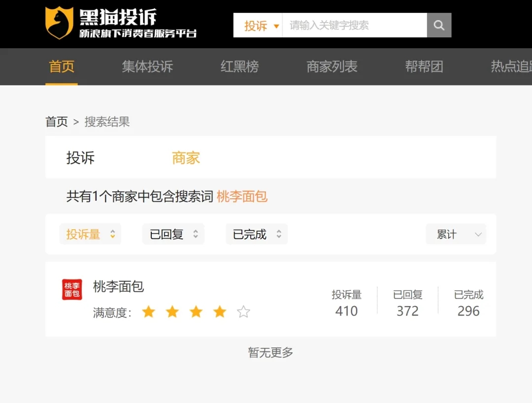Click the first satisfaction star of 桃李面包

coord(149,312)
